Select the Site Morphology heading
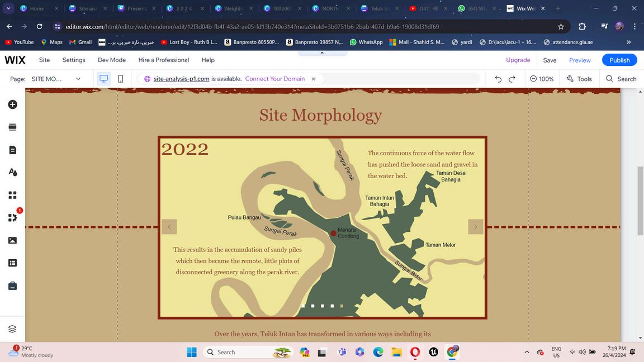This screenshot has height=362, width=644. coord(320,115)
